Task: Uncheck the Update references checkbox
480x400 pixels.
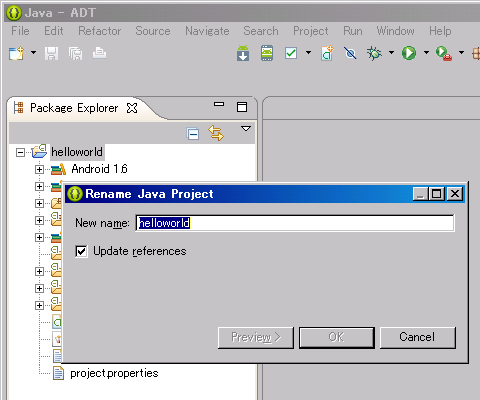Action: pos(81,251)
